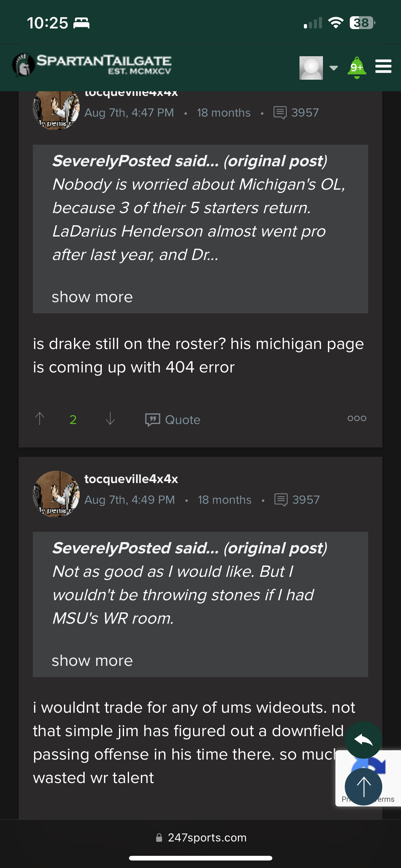
Task: Open the first SeverelyPosted original post link
Action: click(x=275, y=161)
